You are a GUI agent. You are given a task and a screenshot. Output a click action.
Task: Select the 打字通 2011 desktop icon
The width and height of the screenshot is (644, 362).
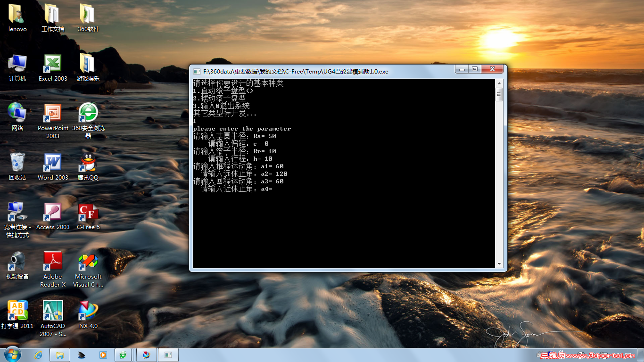[17, 311]
